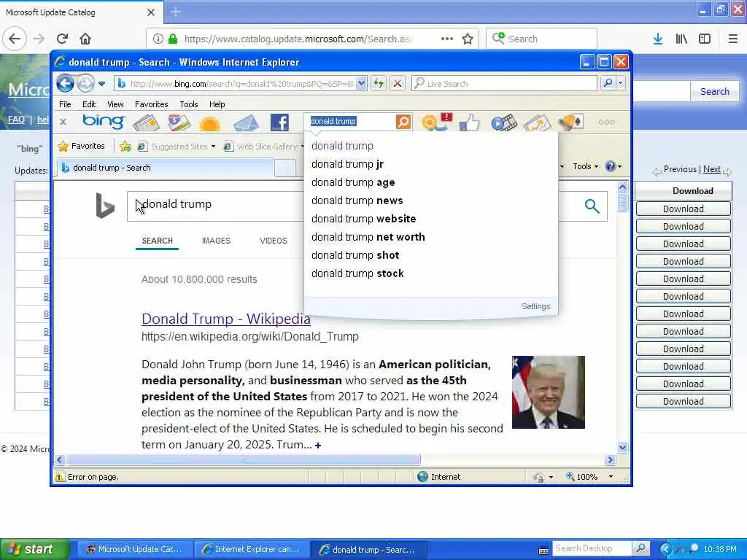Open the security zone dropdown in status bar
This screenshot has height=560, width=747.
(551, 477)
